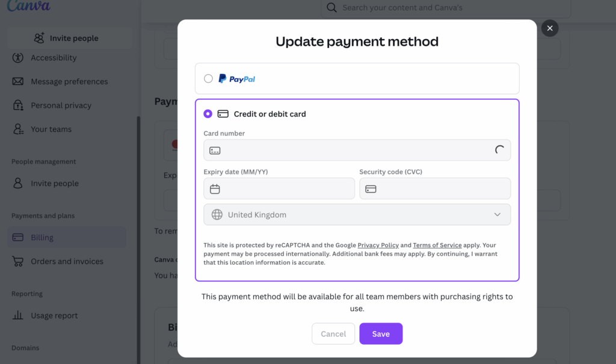Select the PayPal radio button
Image resolution: width=616 pixels, height=364 pixels.
208,78
